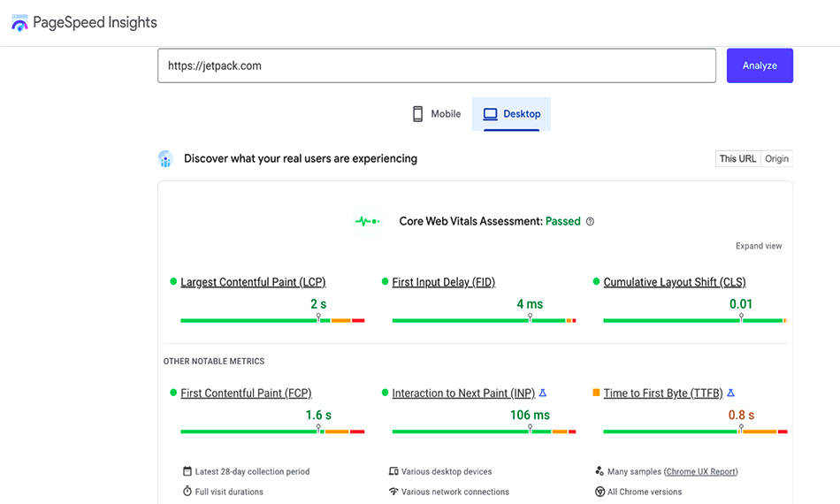This screenshot has width=840, height=504.
Task: Open First Contentful Paint (FCP) link
Action: (x=246, y=393)
